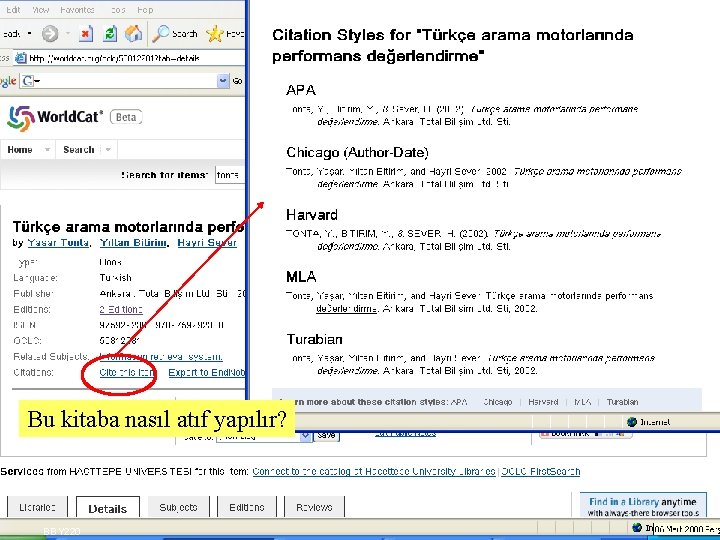Expand the Search dropdown arrow in WorldCat nav
The image size is (720, 540).
(x=108, y=150)
